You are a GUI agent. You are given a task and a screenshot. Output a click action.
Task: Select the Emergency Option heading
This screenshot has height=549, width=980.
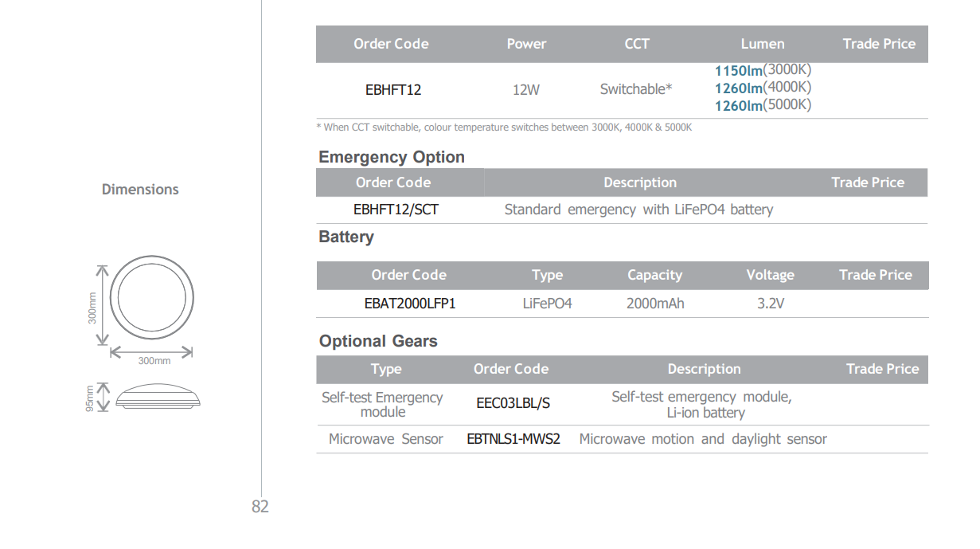point(392,157)
